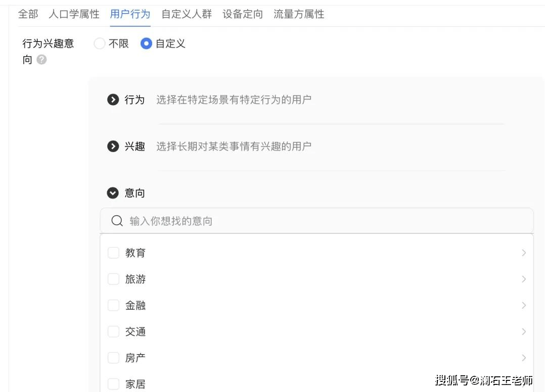Click the 行为 section label
This screenshot has width=545, height=392.
pos(134,100)
